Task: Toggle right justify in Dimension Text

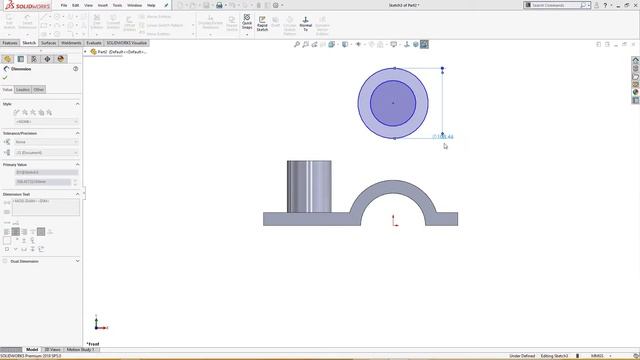Action: click(24, 232)
